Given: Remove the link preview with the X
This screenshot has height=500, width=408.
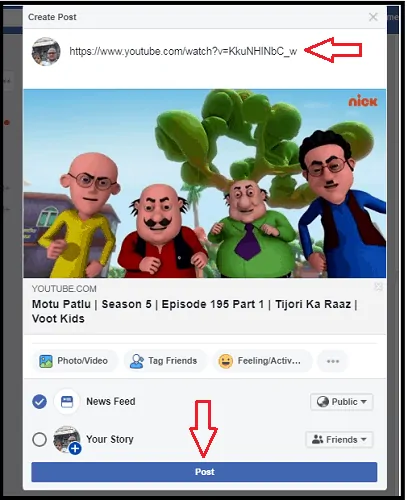Looking at the screenshot, I should 378,287.
